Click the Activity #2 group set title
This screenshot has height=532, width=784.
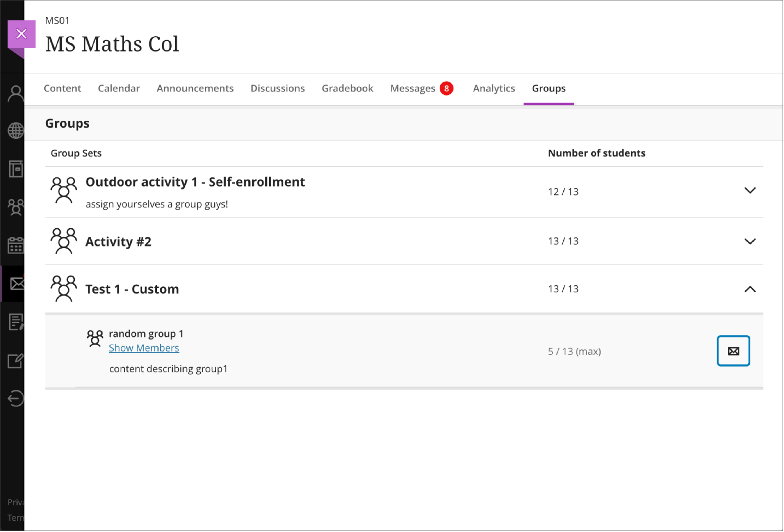(118, 242)
